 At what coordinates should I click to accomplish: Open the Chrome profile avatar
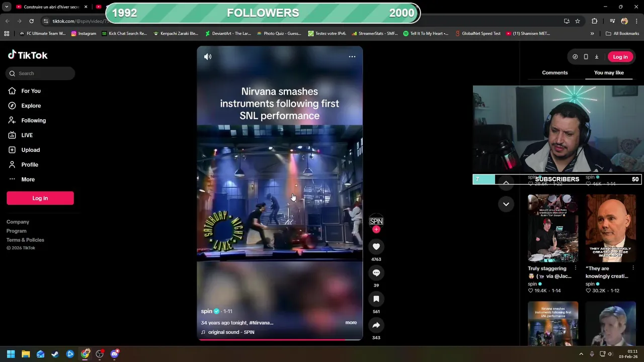(624, 21)
